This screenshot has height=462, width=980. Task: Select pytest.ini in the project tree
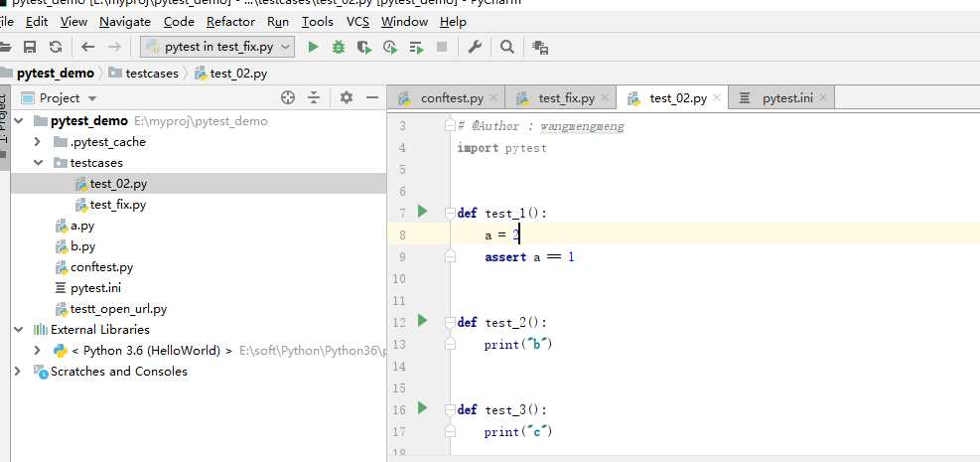pos(95,288)
